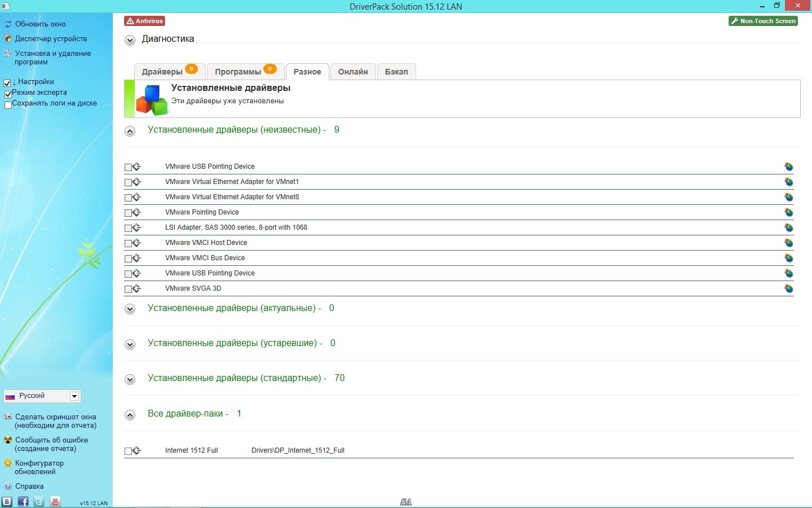Screen dimensions: 812x508
Task: Click the SA logo at bottom
Action: [406, 502]
